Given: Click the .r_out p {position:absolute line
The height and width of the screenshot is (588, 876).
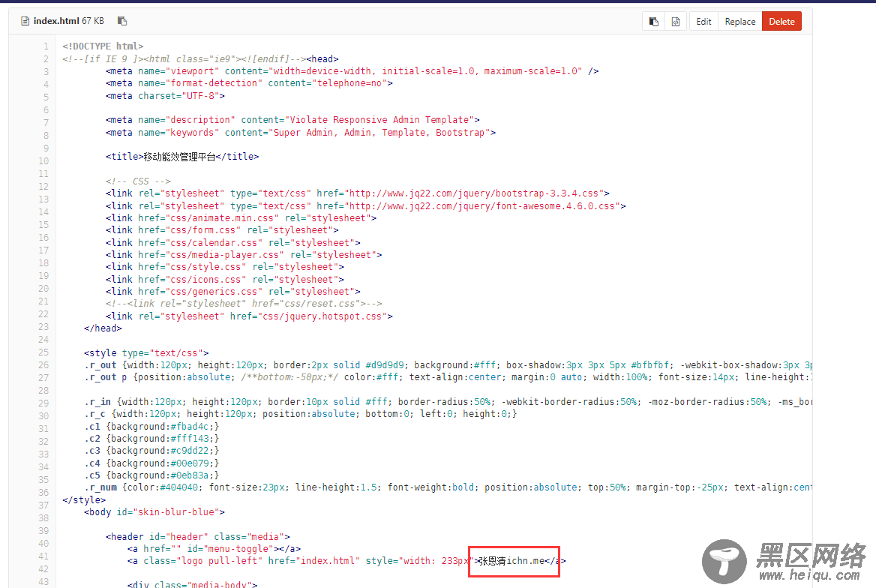Looking at the screenshot, I should pos(448,377).
